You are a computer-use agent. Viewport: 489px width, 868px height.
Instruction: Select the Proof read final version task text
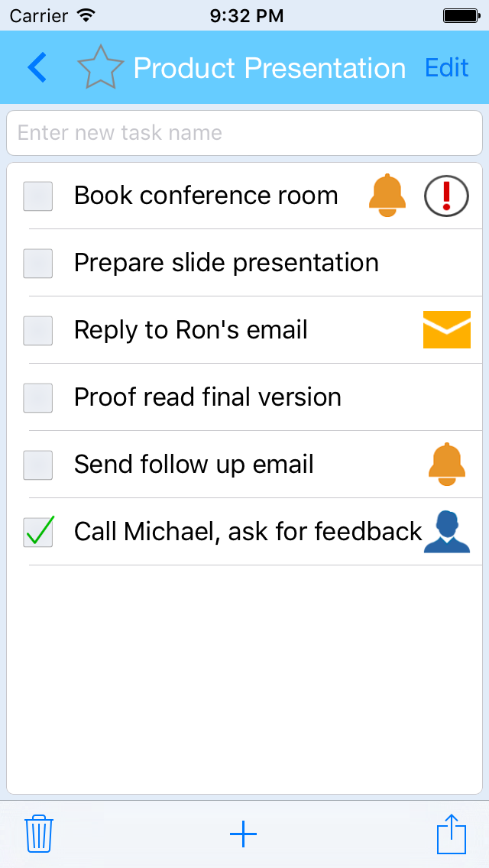208,397
